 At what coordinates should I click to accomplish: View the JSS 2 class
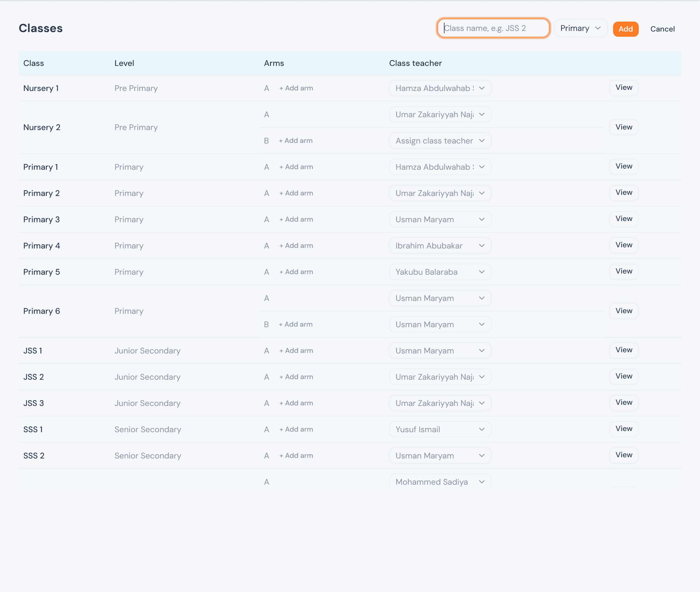(x=624, y=376)
